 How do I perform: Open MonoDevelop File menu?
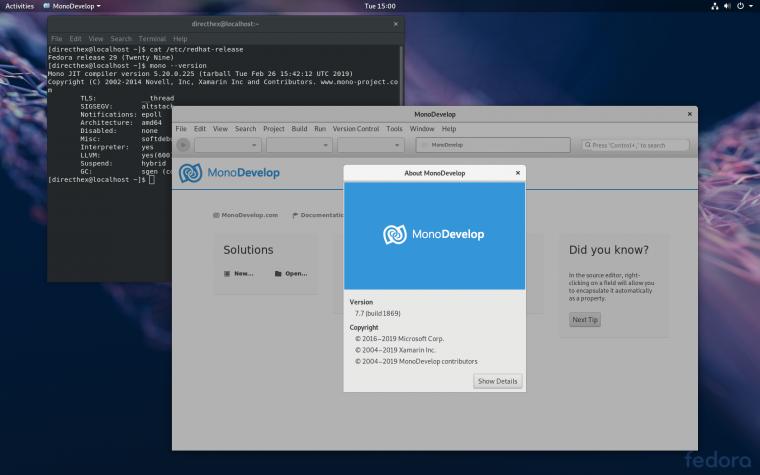pyautogui.click(x=181, y=128)
